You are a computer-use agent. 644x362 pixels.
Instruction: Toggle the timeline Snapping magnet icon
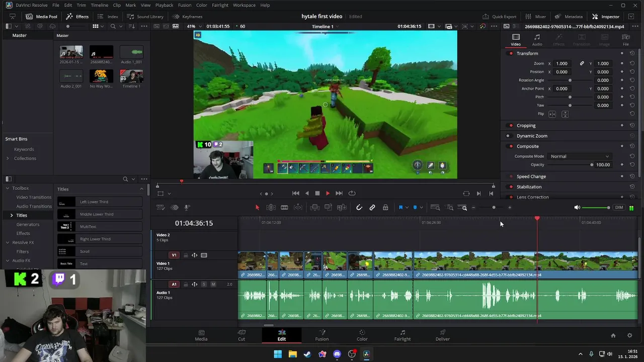tap(359, 207)
